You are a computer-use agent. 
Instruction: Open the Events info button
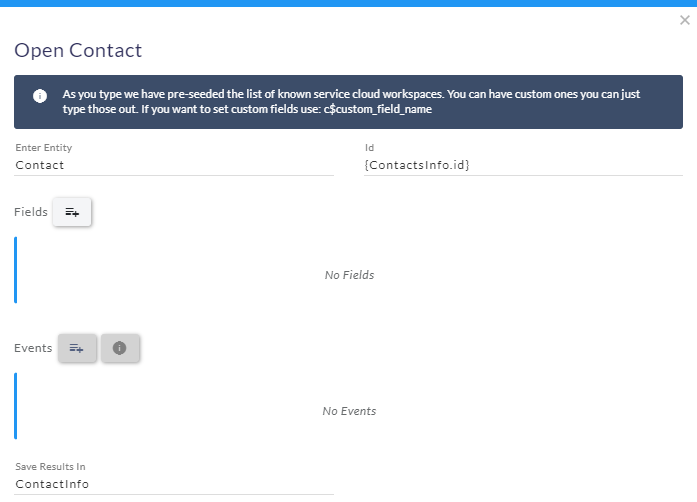tap(120, 348)
